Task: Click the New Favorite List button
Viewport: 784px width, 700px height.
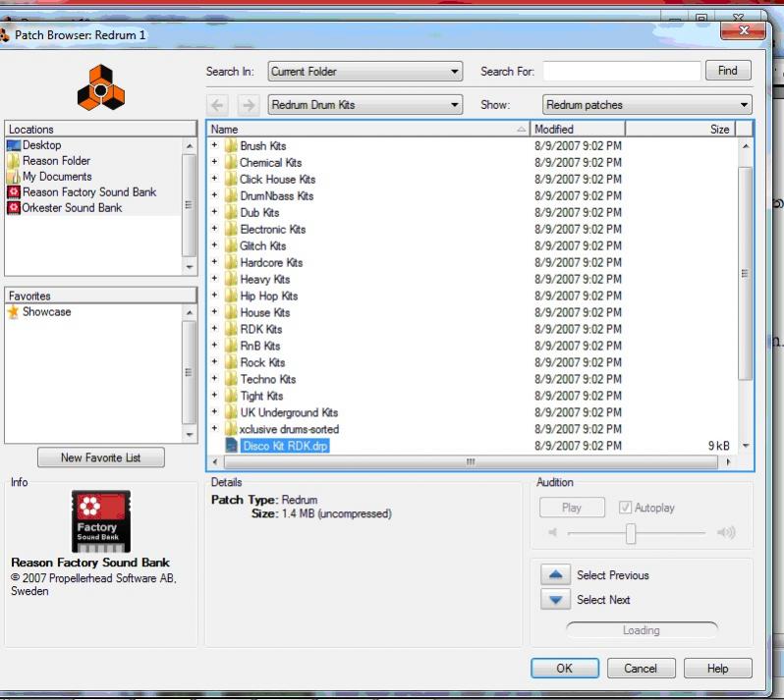Action: 101,458
